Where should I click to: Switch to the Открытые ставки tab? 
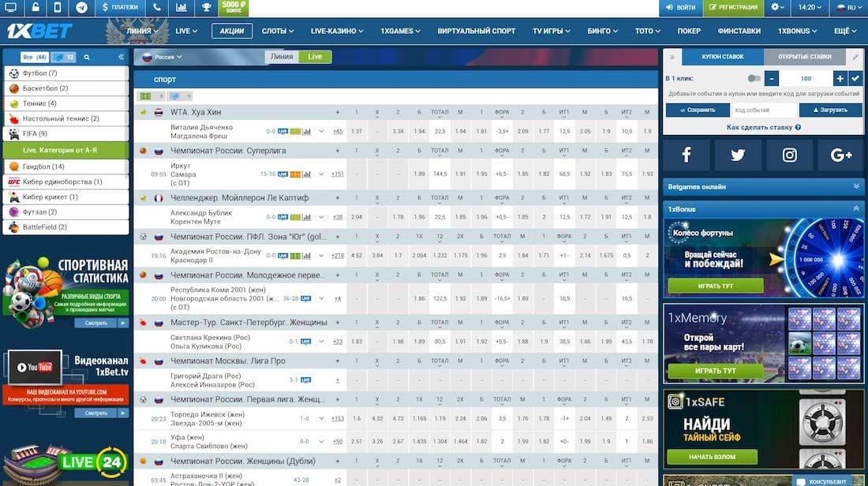pos(804,57)
